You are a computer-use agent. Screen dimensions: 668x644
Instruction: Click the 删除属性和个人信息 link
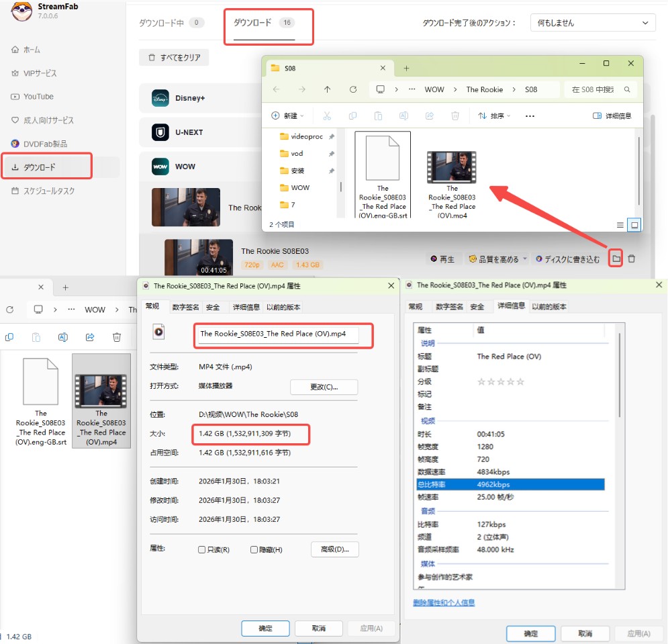point(444,602)
